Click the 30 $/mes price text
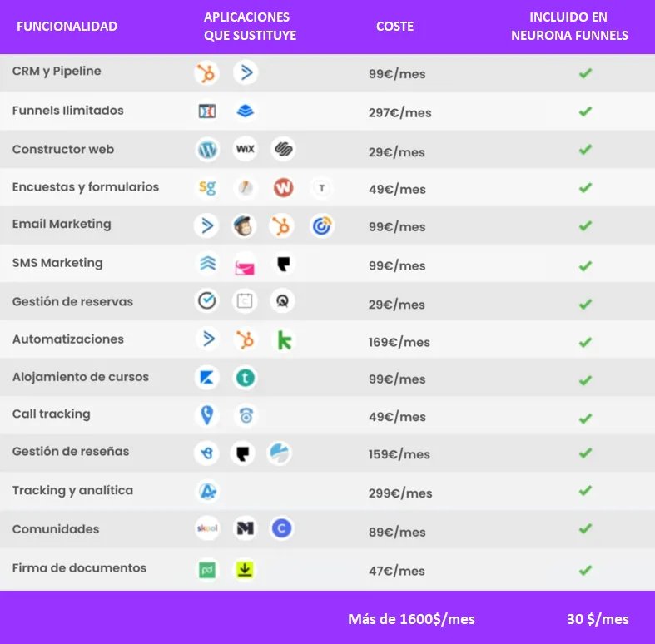 click(598, 619)
